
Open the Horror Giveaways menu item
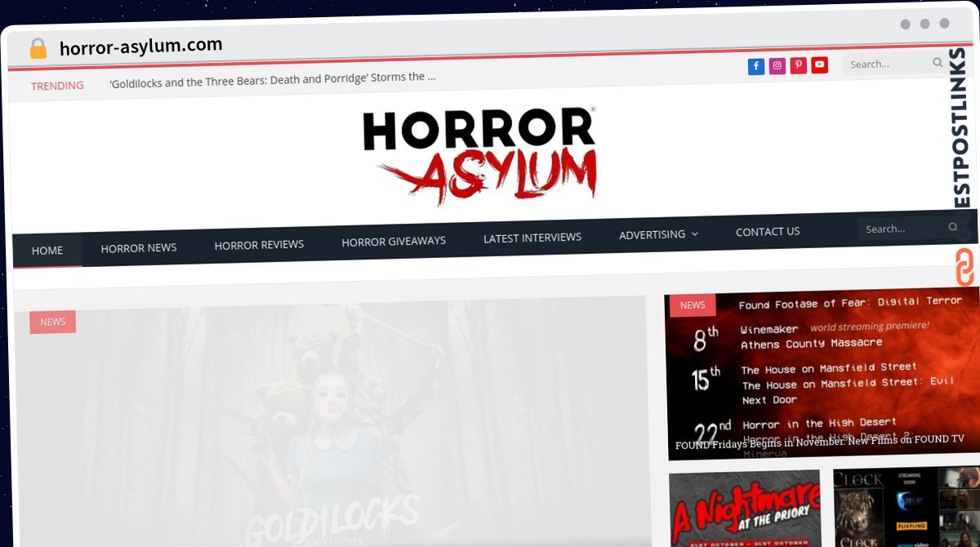pos(394,241)
